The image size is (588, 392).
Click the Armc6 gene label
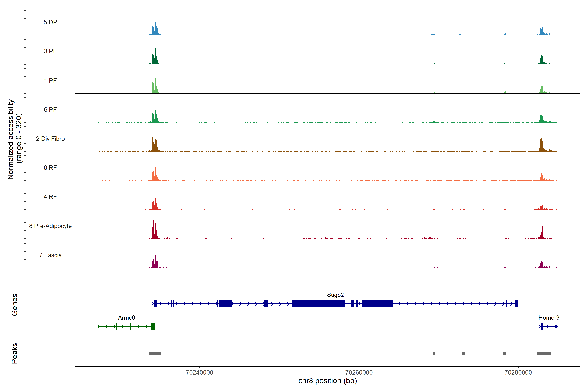[126, 318]
